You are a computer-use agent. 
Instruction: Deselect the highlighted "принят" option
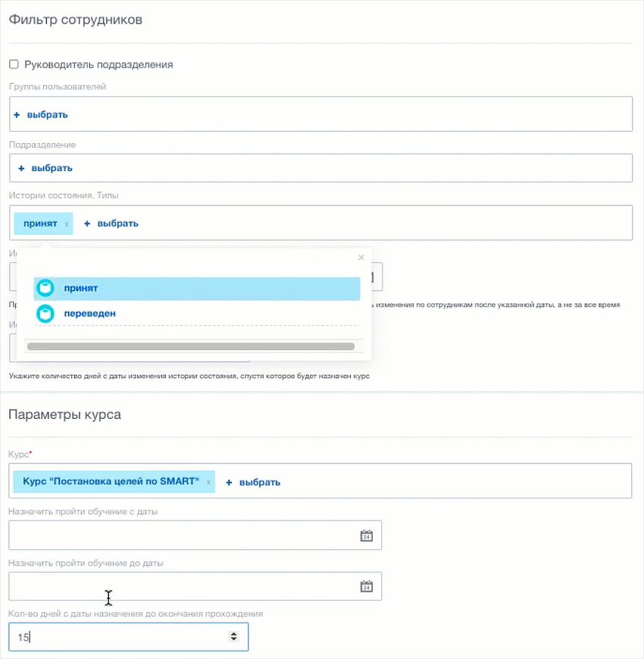click(82, 288)
